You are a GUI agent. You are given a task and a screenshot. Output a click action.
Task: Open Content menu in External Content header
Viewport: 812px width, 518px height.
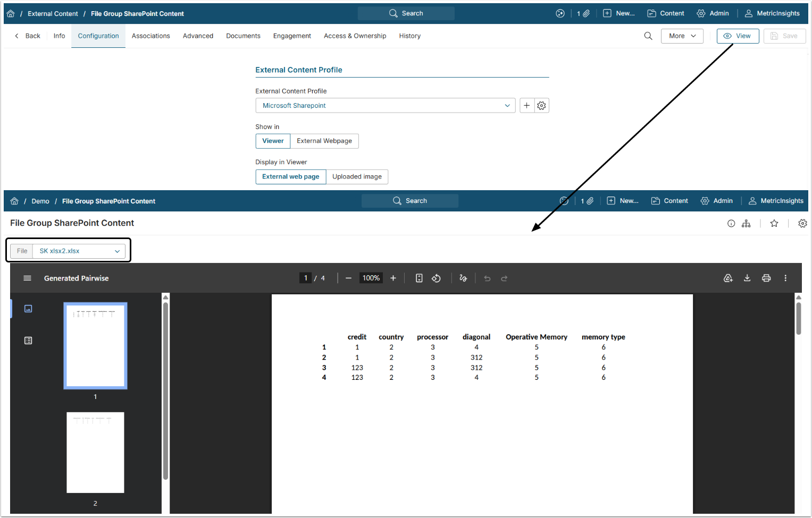(666, 14)
